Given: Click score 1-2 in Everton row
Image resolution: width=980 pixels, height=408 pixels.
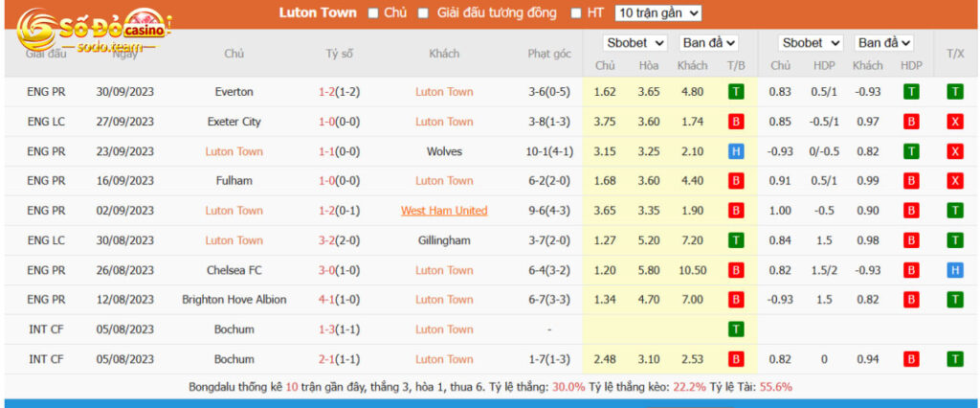Looking at the screenshot, I should (x=326, y=92).
